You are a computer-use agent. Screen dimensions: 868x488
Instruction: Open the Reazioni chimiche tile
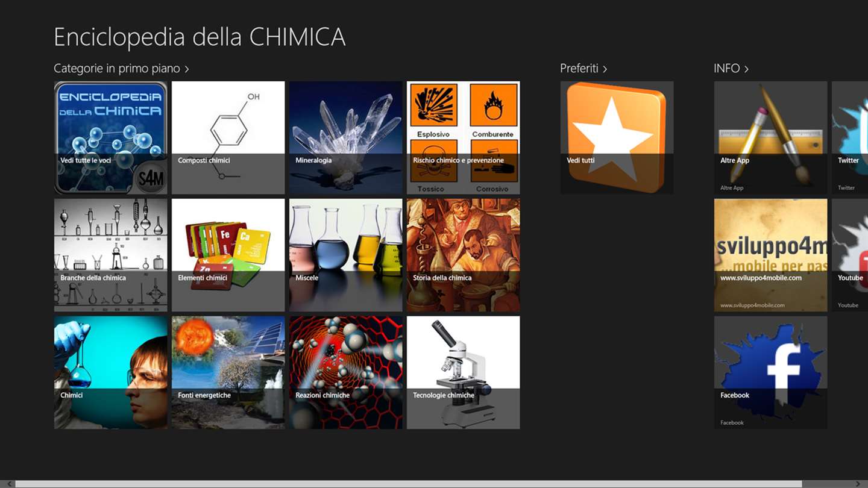click(345, 372)
